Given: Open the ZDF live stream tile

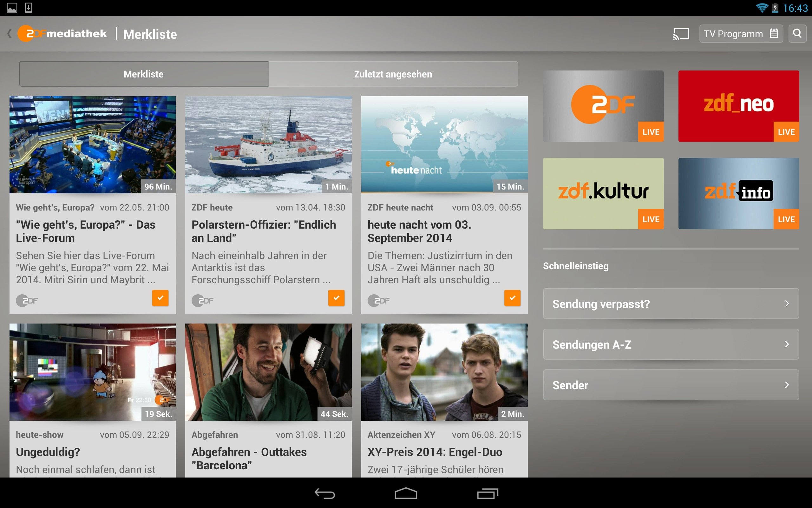Looking at the screenshot, I should click(x=603, y=106).
